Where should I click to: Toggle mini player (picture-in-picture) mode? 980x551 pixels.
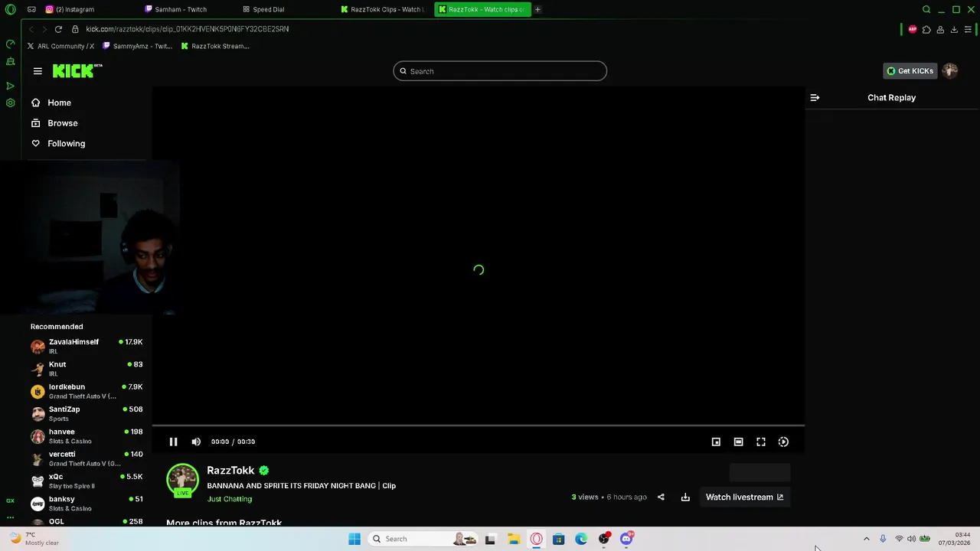click(x=716, y=442)
